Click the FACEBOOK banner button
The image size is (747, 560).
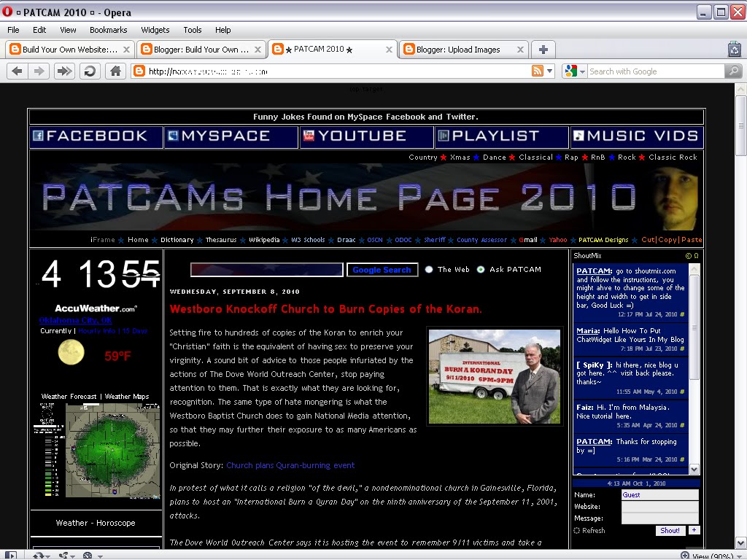pos(96,136)
